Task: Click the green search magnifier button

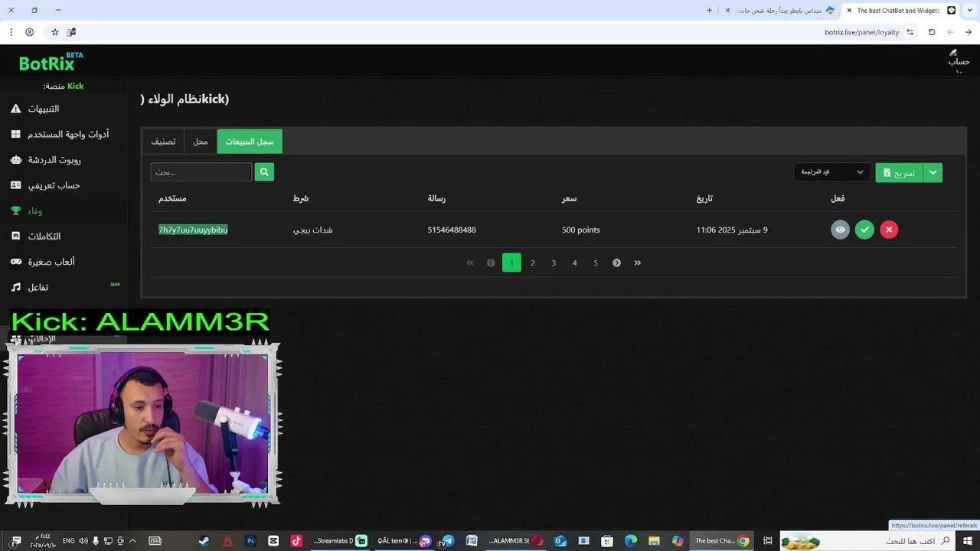Action: 264,172
